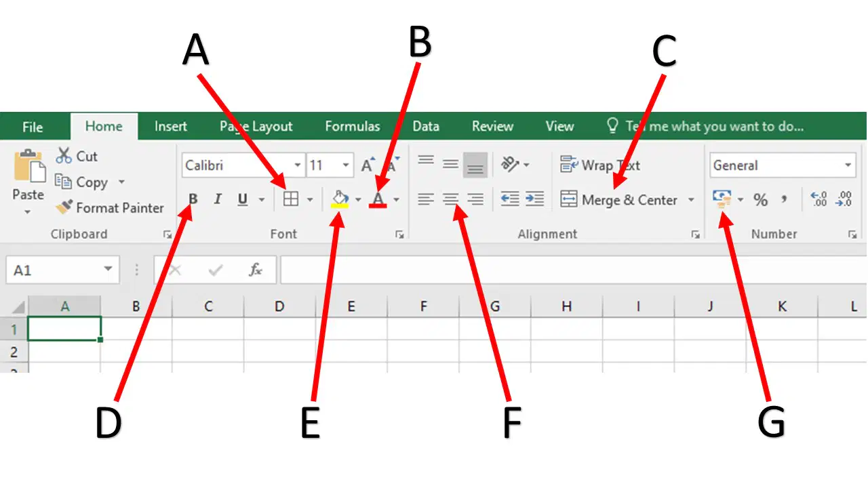This screenshot has width=868, height=488.
Task: Select the Cut scissors command
Action: click(x=77, y=156)
